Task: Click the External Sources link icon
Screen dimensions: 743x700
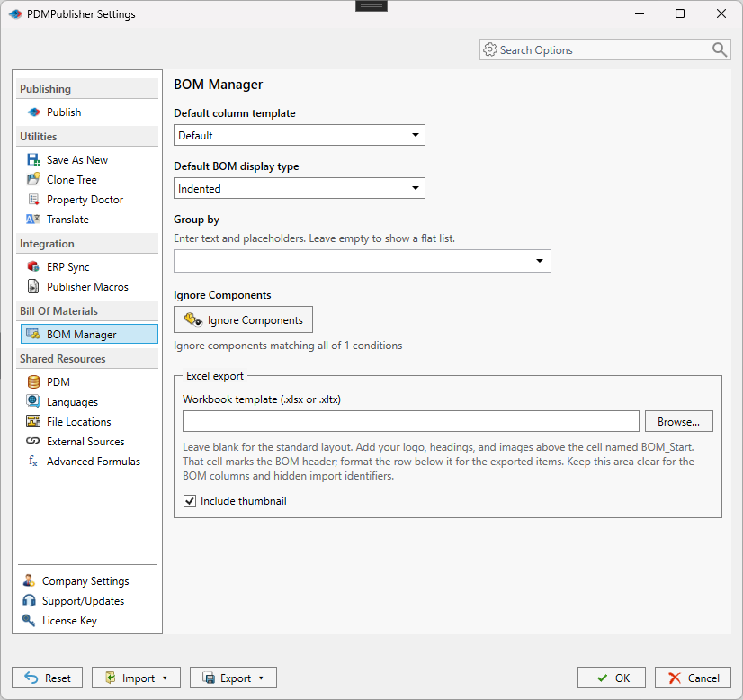Action: tap(33, 441)
